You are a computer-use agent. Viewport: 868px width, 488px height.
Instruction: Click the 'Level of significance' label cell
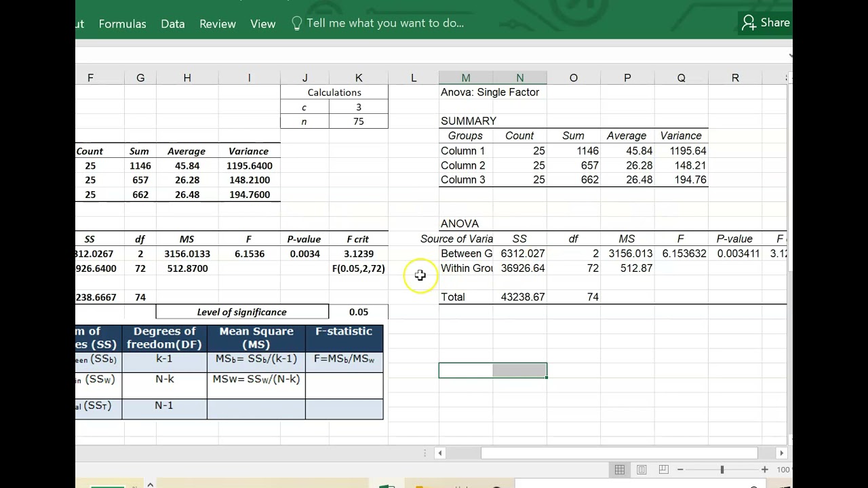[x=242, y=312]
